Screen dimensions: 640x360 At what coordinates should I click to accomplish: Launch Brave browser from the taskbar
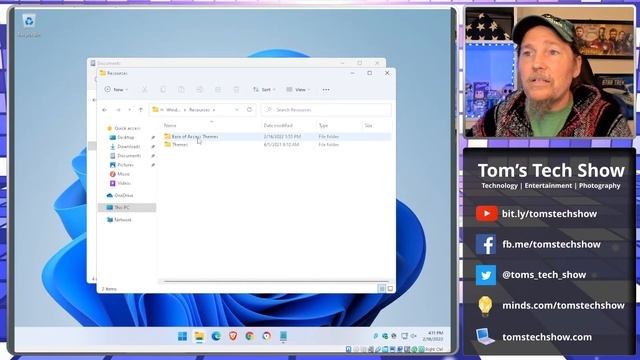coord(233,336)
